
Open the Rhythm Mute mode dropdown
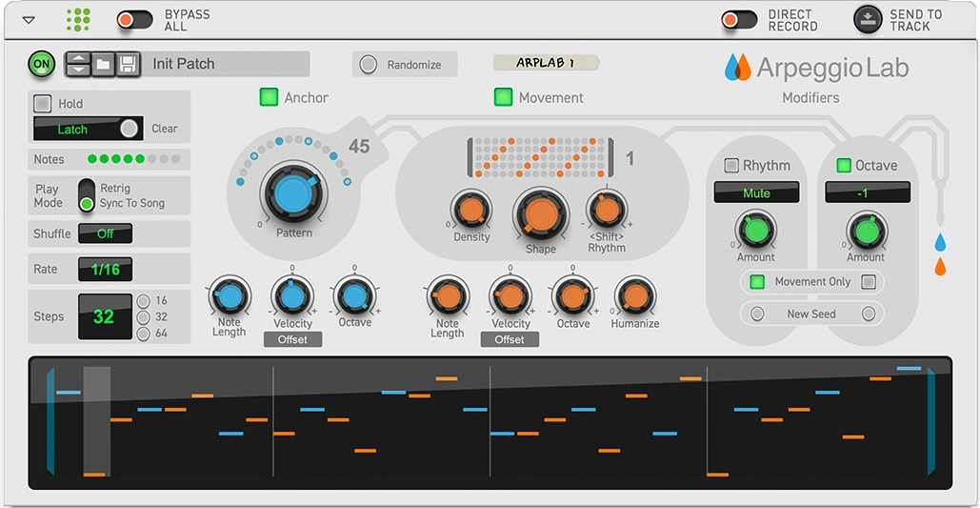756,193
